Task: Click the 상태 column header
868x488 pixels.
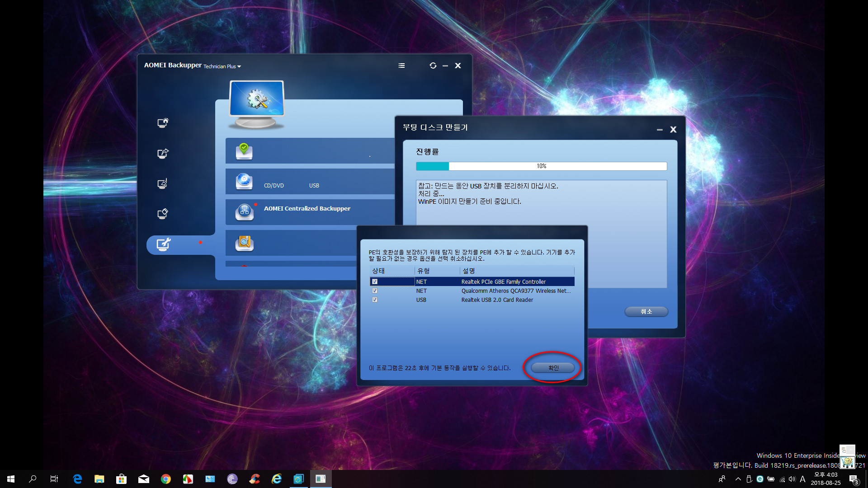Action: (392, 271)
